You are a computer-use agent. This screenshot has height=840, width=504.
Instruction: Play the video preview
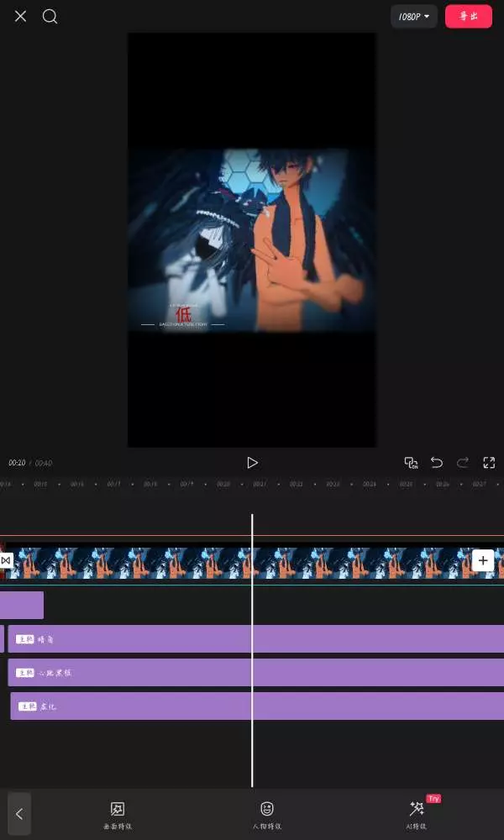click(x=252, y=463)
